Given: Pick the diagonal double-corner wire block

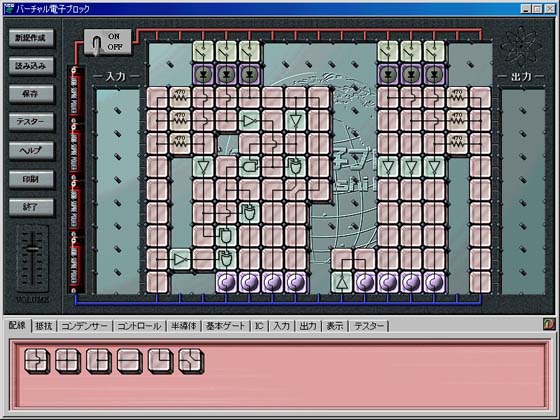Looking at the screenshot, I should pos(191,361).
